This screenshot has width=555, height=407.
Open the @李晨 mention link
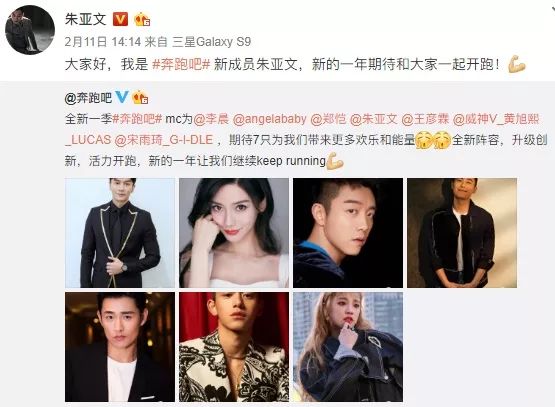pyautogui.click(x=211, y=119)
